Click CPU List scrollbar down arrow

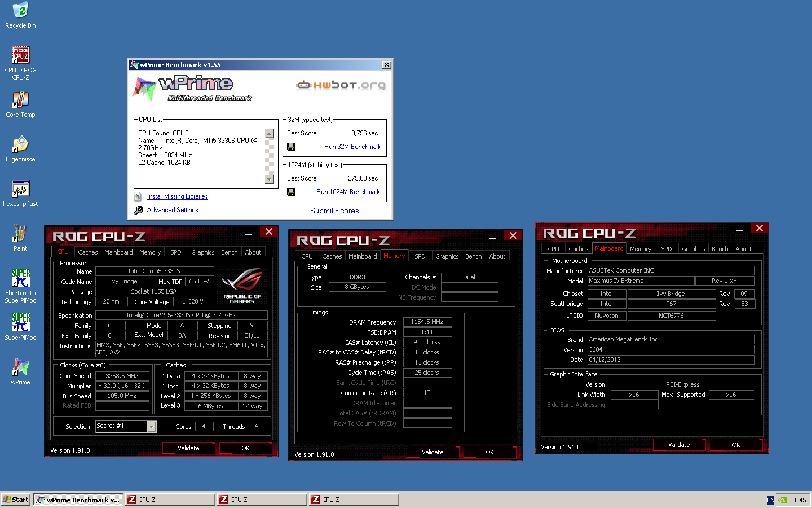click(x=270, y=179)
